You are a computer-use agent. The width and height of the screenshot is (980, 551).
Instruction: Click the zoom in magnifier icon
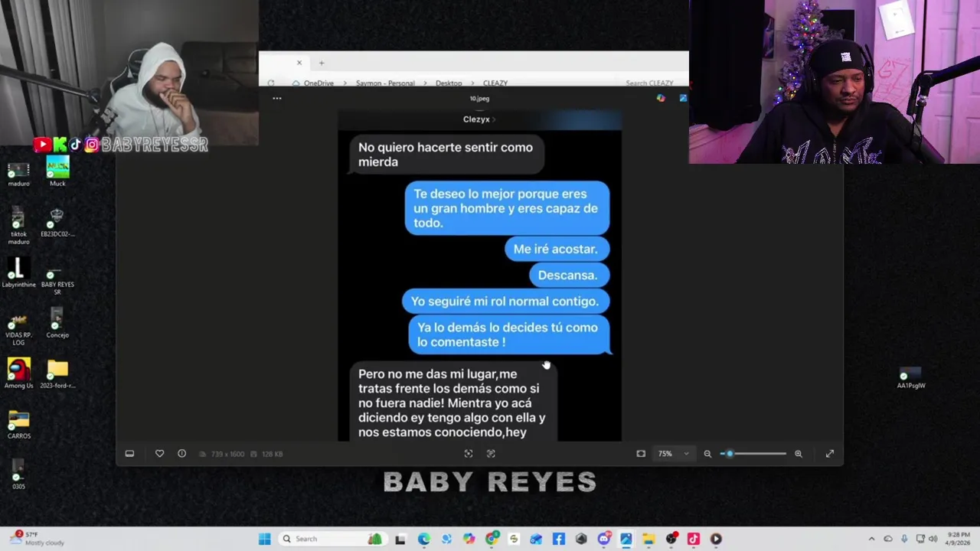click(x=799, y=454)
